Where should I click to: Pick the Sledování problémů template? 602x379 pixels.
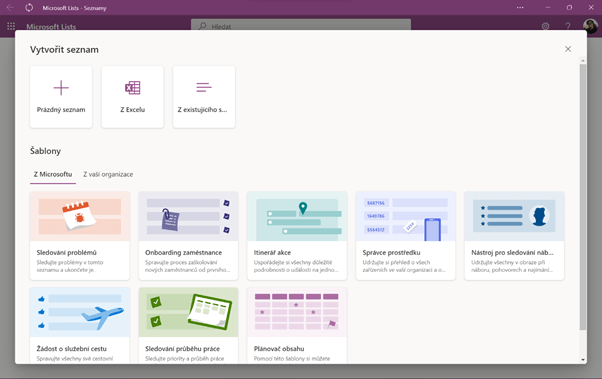(80, 236)
